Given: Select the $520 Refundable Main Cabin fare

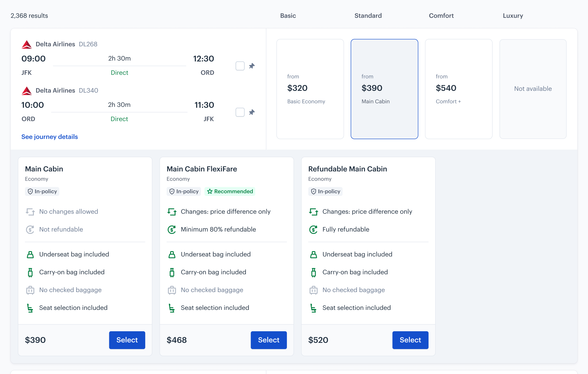Looking at the screenshot, I should click(x=410, y=340).
